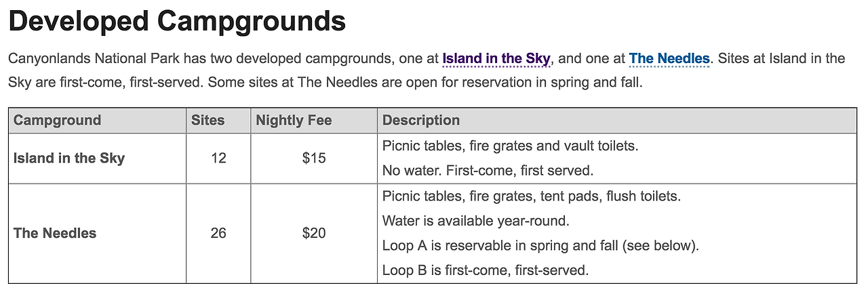Select the Campground column header

tap(57, 121)
